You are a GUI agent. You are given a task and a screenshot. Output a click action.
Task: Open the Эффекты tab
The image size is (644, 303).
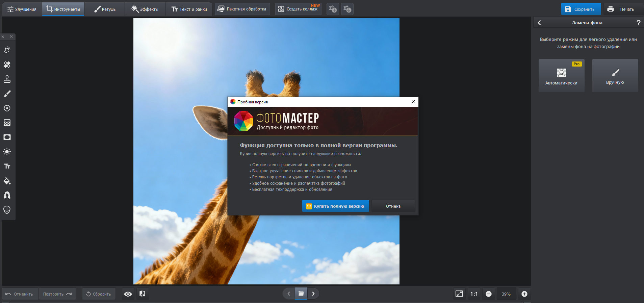tap(145, 9)
